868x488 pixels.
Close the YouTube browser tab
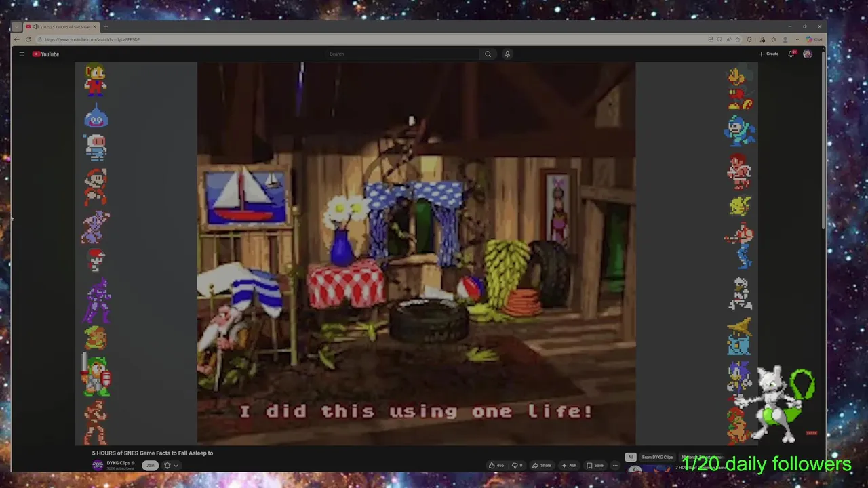95,27
